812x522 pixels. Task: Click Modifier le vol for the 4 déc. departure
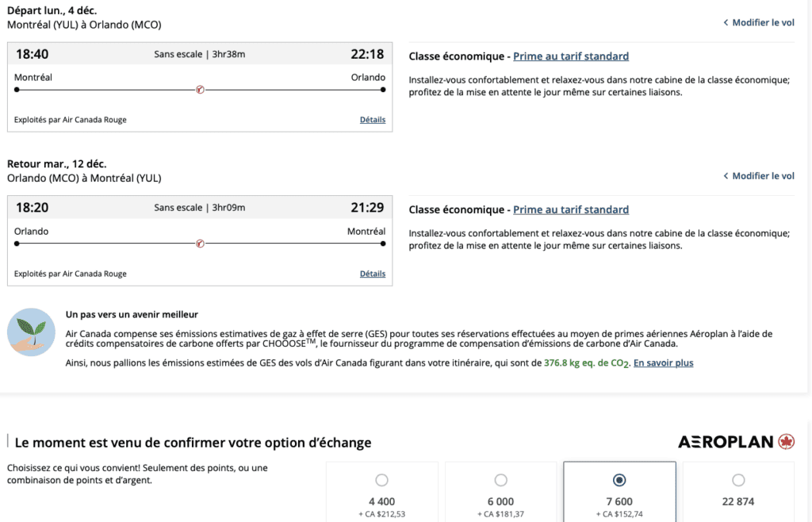pyautogui.click(x=763, y=23)
